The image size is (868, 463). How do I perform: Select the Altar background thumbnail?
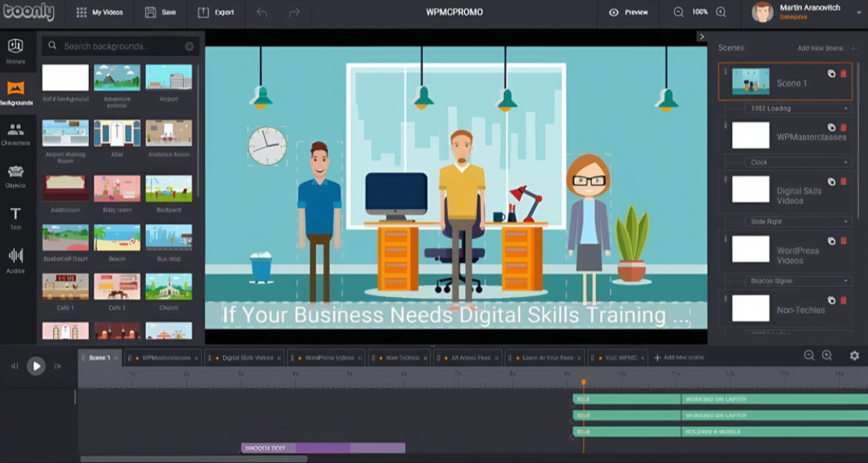(x=117, y=133)
